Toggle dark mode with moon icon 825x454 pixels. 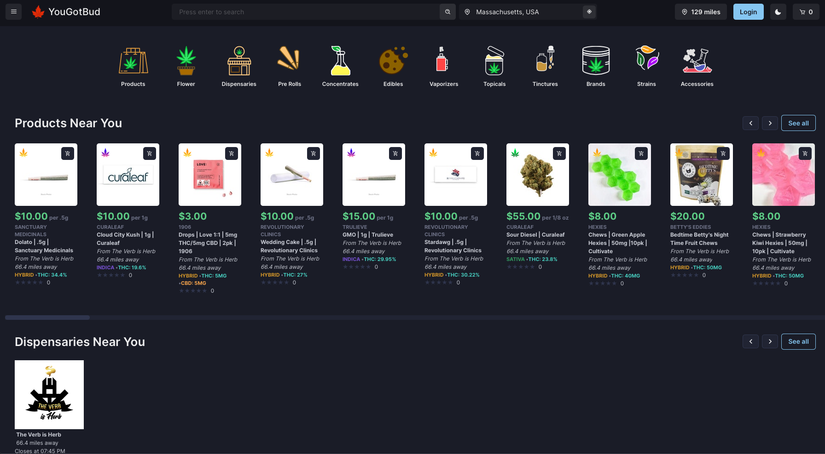(779, 12)
